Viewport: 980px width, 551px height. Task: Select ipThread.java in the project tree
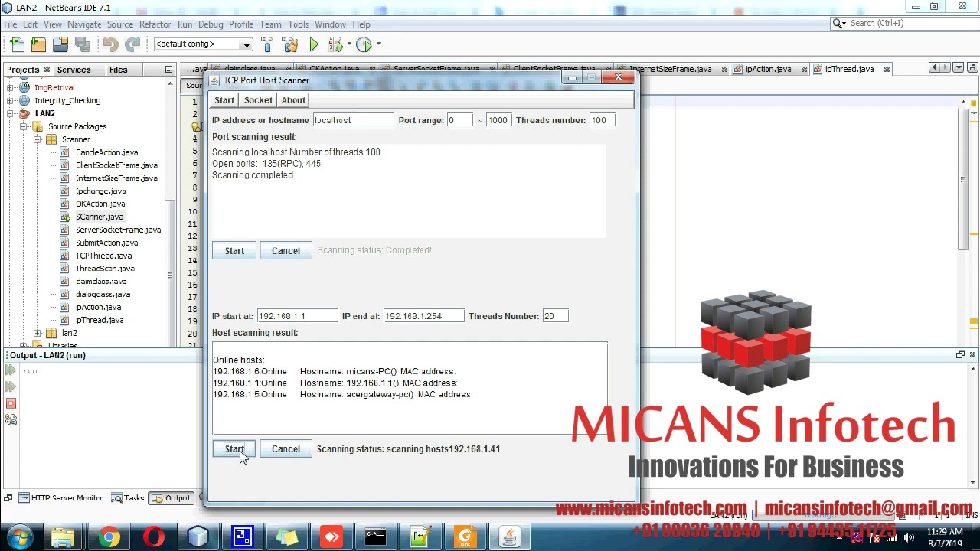point(99,320)
